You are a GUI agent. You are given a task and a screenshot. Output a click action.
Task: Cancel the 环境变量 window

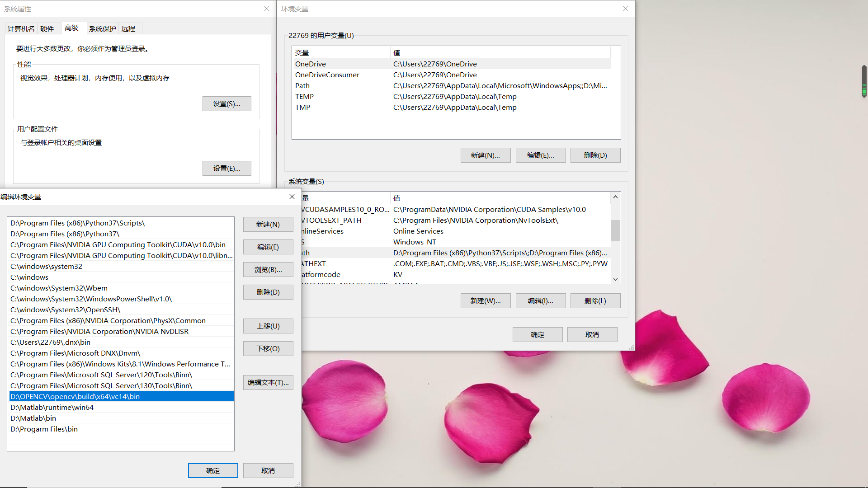point(592,335)
